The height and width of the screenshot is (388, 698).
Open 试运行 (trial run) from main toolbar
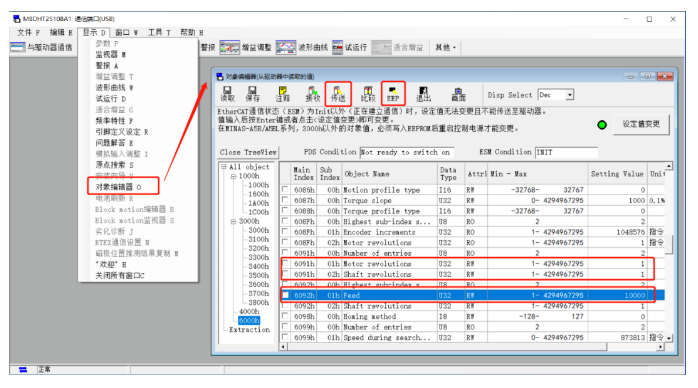tap(350, 47)
